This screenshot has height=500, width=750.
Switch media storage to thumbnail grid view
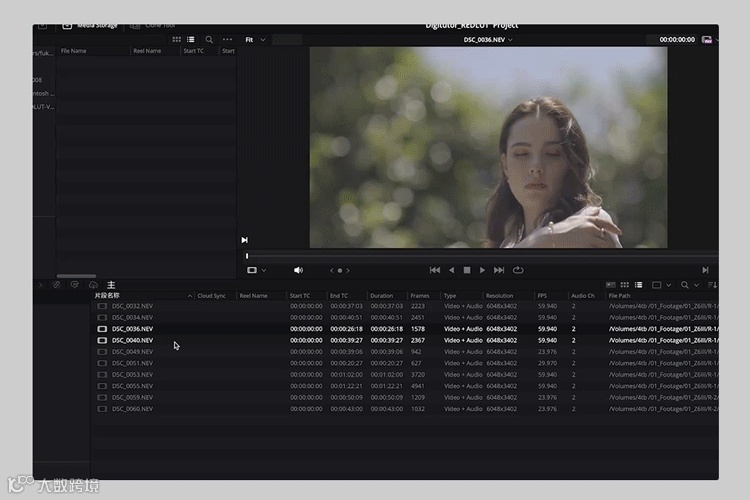pos(176,40)
